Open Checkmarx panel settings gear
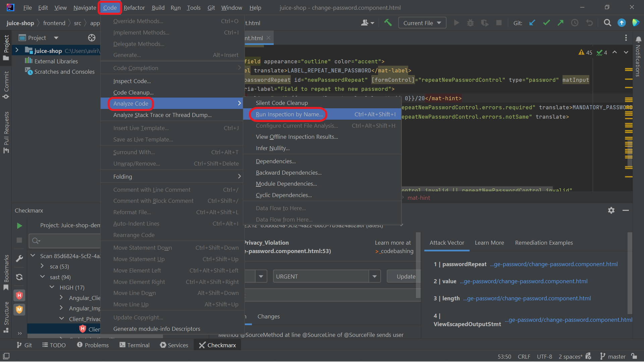The image size is (644, 362). click(x=611, y=210)
